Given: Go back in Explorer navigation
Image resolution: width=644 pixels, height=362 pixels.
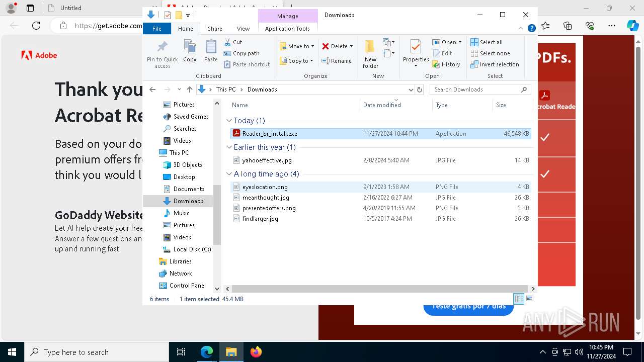Looking at the screenshot, I should click(x=153, y=89).
